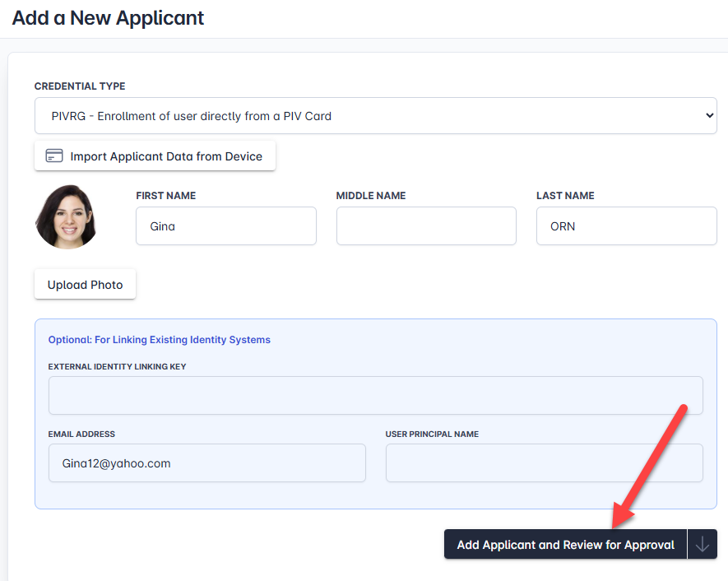Click the Optional: For Linking Existing Identity Systems text
The width and height of the screenshot is (728, 581).
click(159, 340)
